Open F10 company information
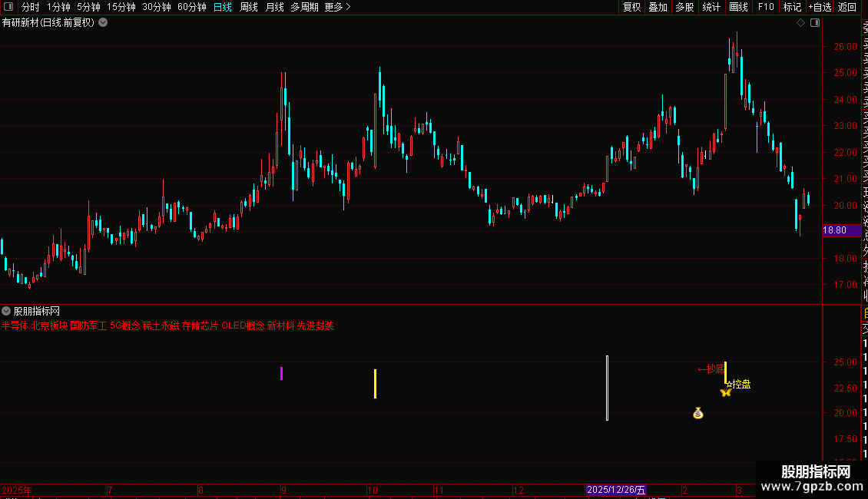868x499 pixels. click(766, 7)
